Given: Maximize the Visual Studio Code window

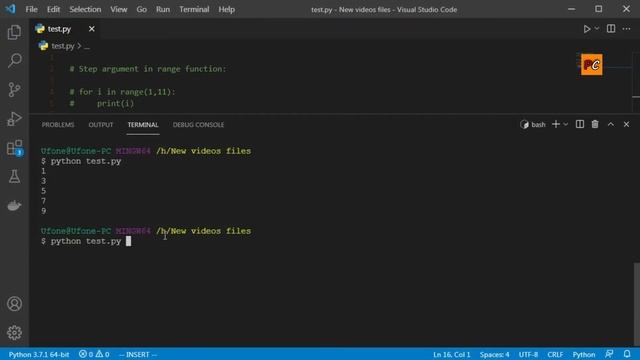Looking at the screenshot, I should click(598, 9).
